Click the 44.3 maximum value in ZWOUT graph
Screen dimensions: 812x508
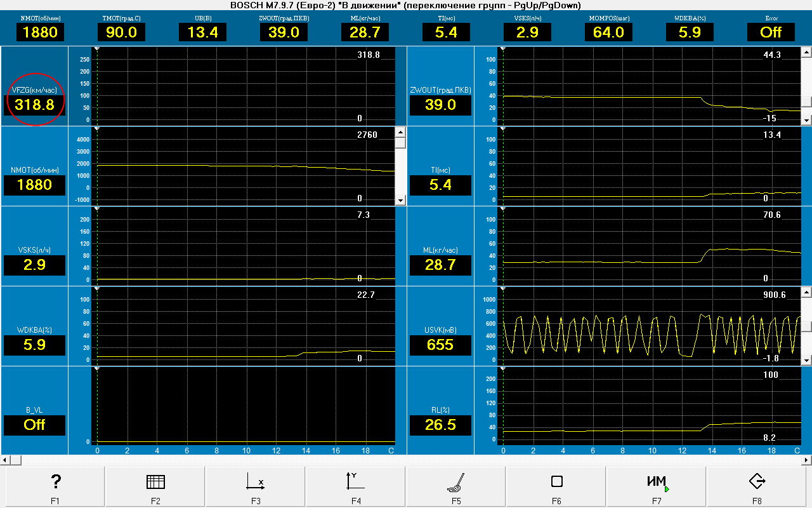pos(772,55)
